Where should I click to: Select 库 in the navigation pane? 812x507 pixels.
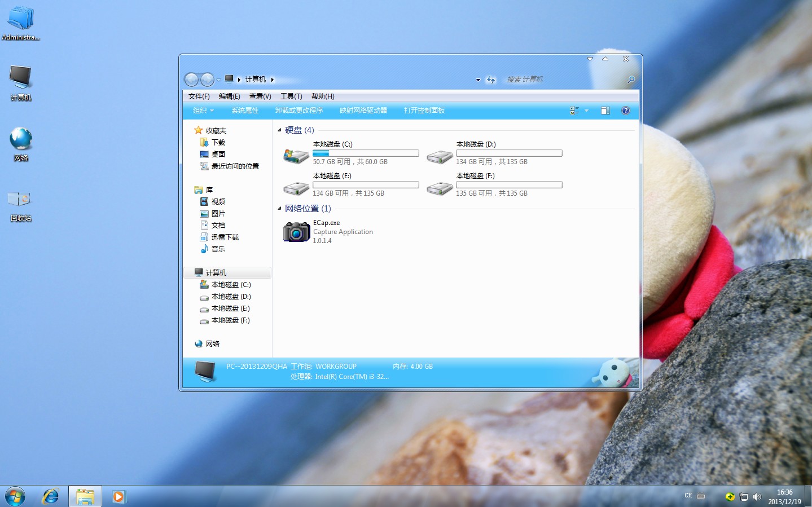coord(209,189)
